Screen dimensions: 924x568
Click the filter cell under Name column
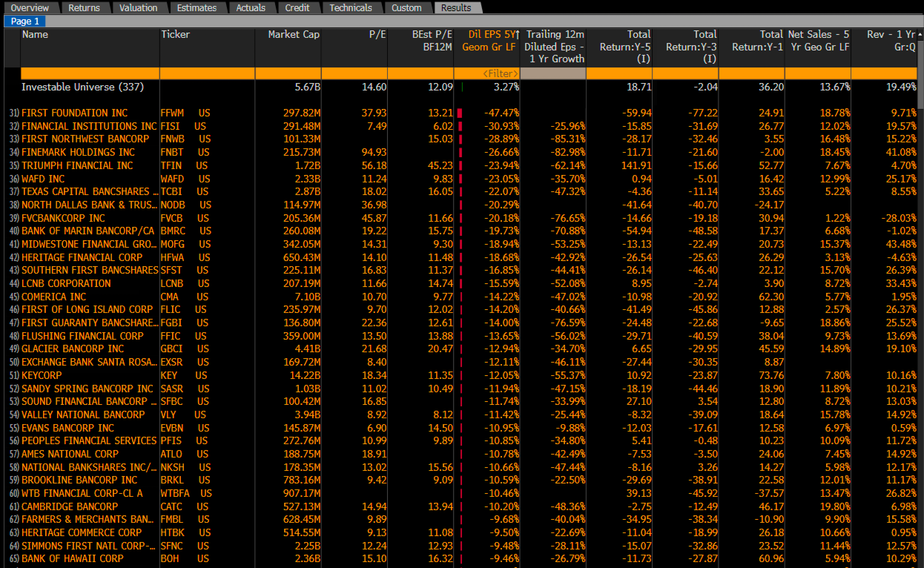click(90, 73)
